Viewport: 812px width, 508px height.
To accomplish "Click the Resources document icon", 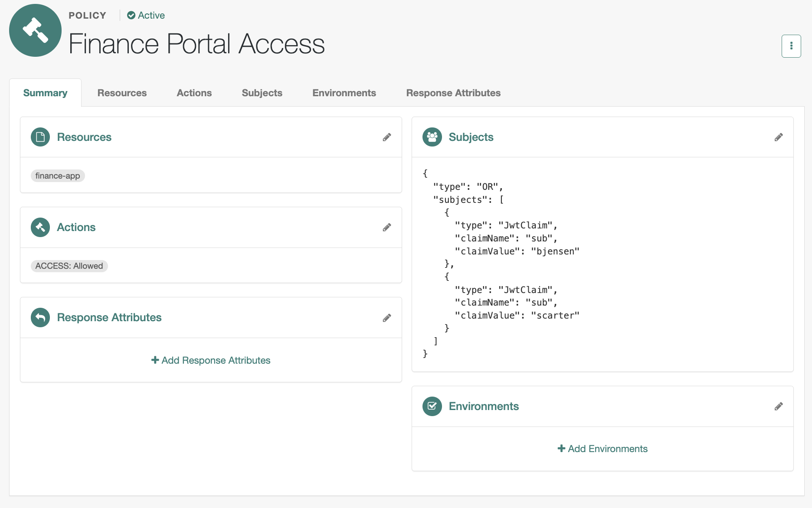I will (x=40, y=137).
